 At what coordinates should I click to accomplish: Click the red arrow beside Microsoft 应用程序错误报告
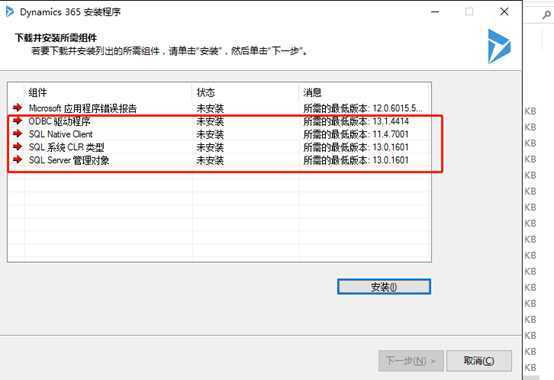17,107
